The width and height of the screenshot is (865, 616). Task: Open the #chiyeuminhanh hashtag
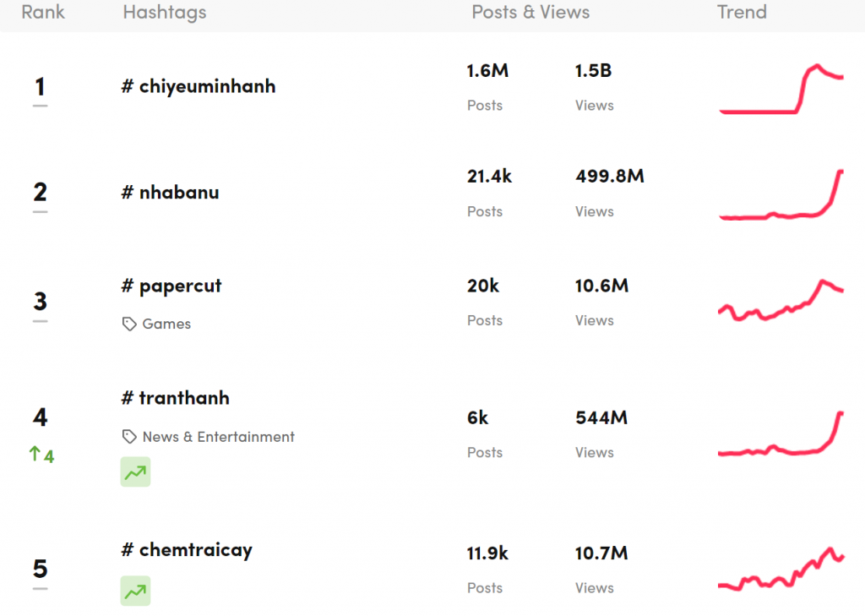[199, 86]
